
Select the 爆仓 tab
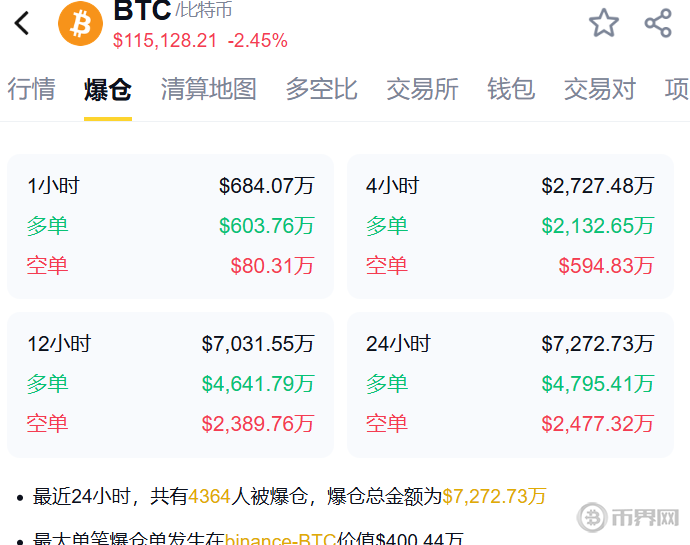(x=108, y=89)
